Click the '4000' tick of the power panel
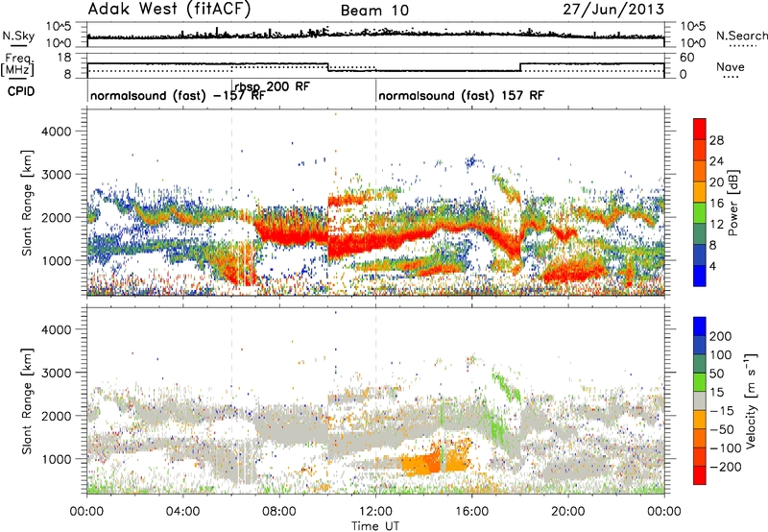The height and width of the screenshot is (532, 768). 56,132
